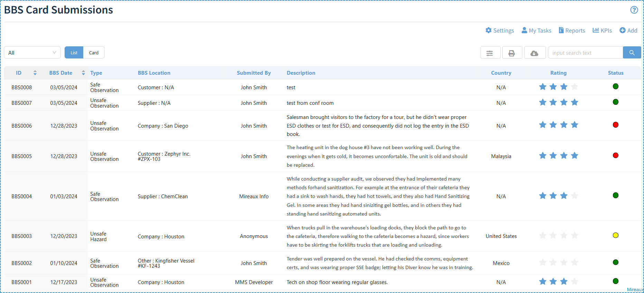Open record BBS0002
The width and height of the screenshot is (644, 293).
point(22,263)
